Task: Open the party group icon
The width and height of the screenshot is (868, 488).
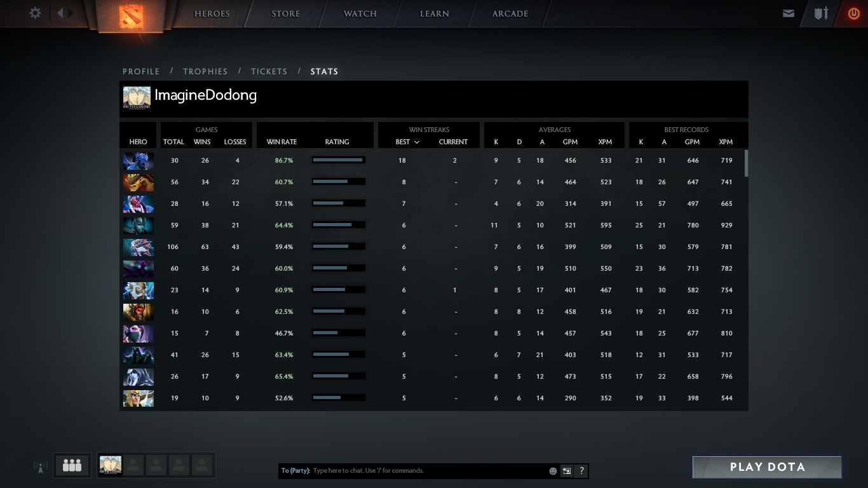Action: pyautogui.click(x=72, y=465)
